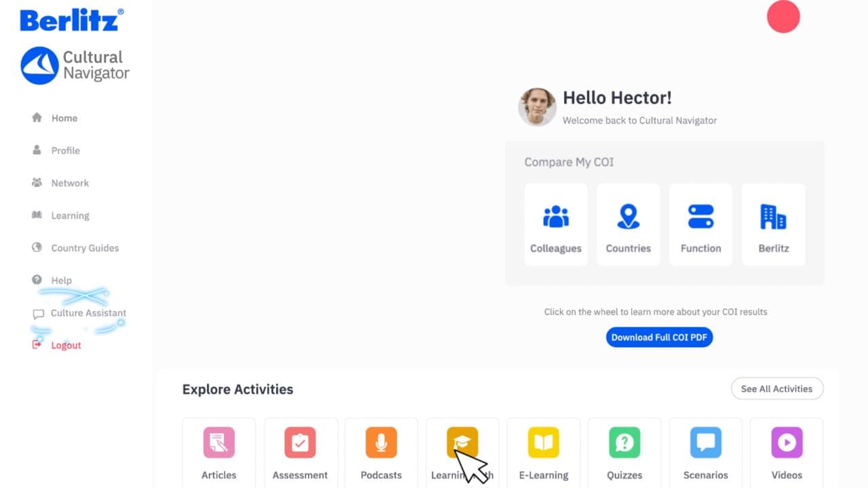The height and width of the screenshot is (488, 868).
Task: Open the yellow E-Learning book activity
Action: click(x=544, y=453)
